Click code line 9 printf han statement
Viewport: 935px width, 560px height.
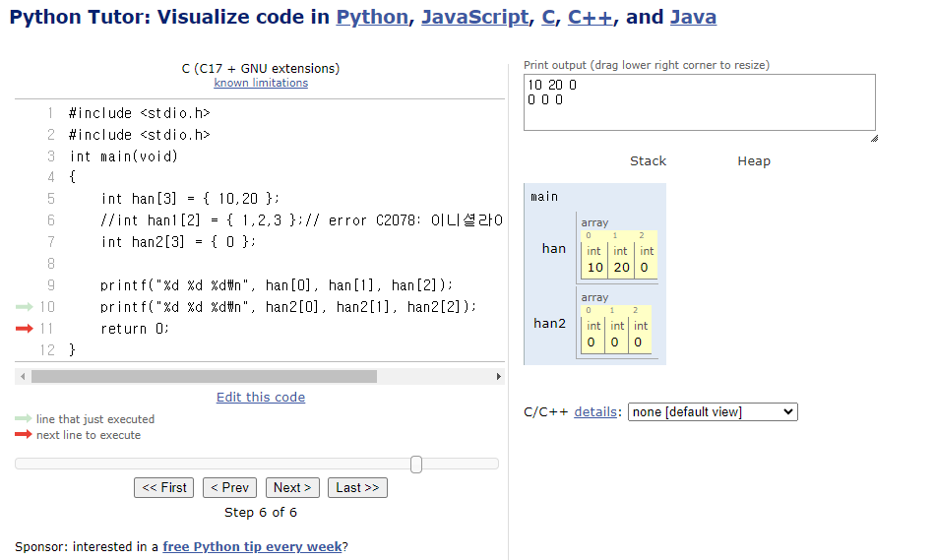point(277,285)
